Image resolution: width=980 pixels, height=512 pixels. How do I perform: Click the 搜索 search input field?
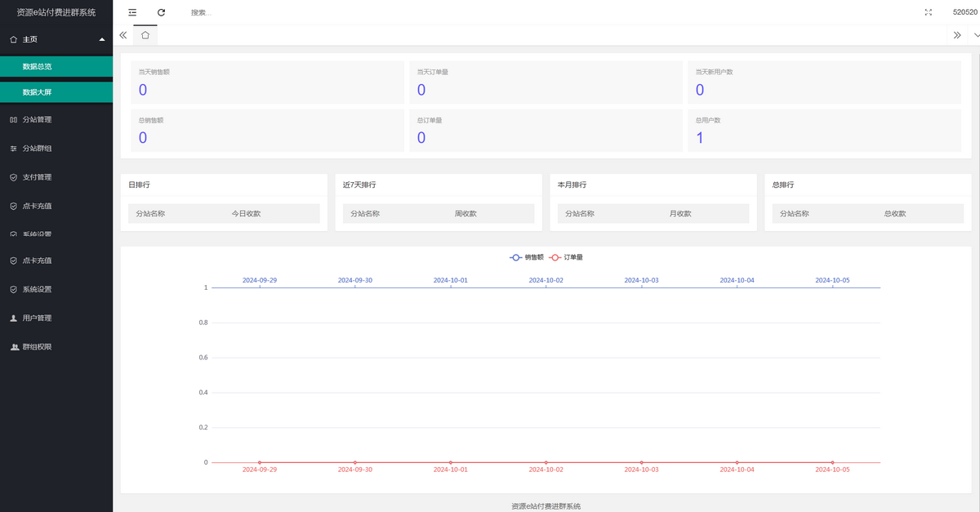[x=245, y=12]
